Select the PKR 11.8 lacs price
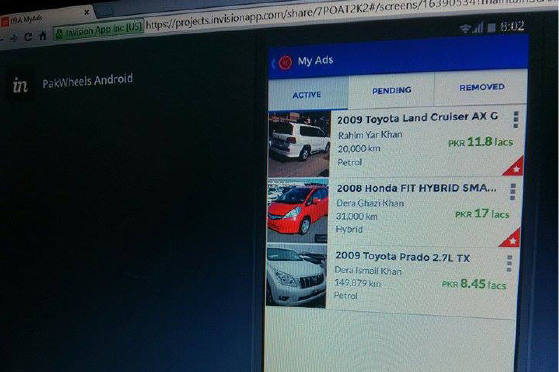 (480, 142)
